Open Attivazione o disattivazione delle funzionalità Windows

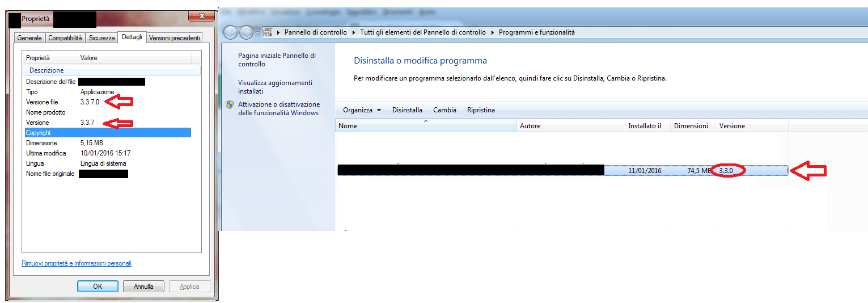click(x=279, y=108)
